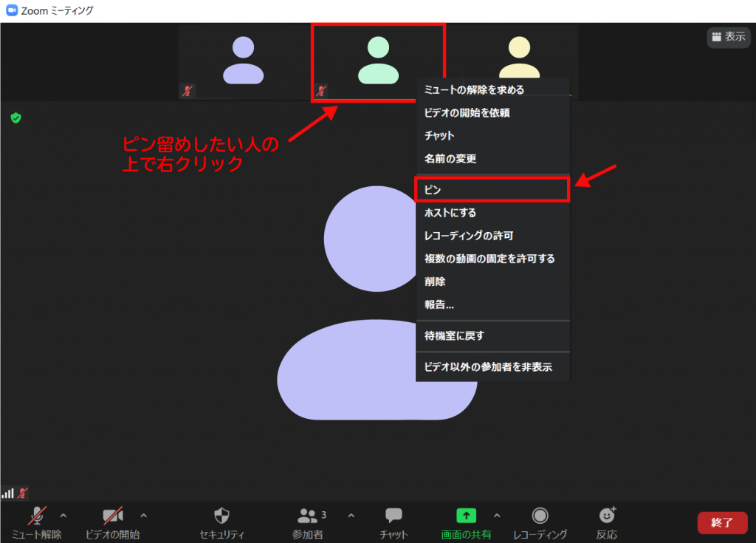The height and width of the screenshot is (543, 756).
Task: Expand share options arrow beside 画面の共有
Action: (497, 515)
